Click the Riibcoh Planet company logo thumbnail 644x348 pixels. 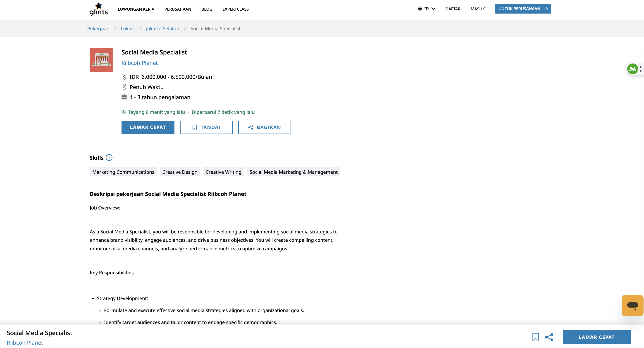click(101, 60)
